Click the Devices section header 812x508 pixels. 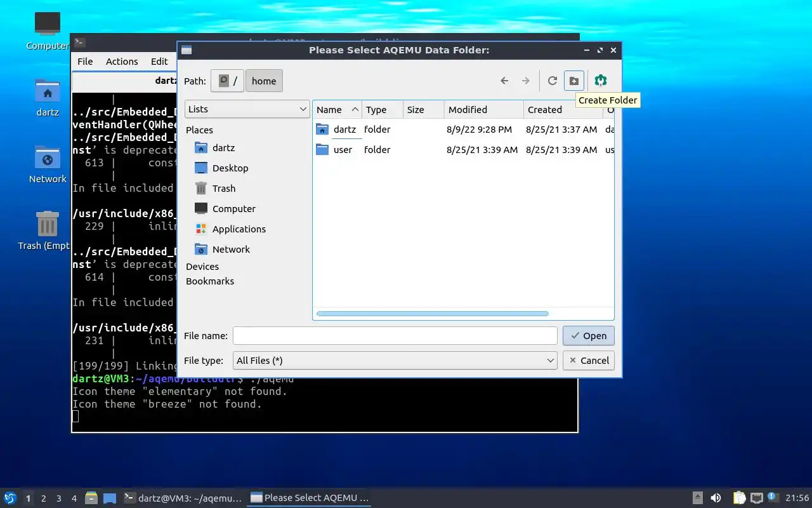(202, 267)
